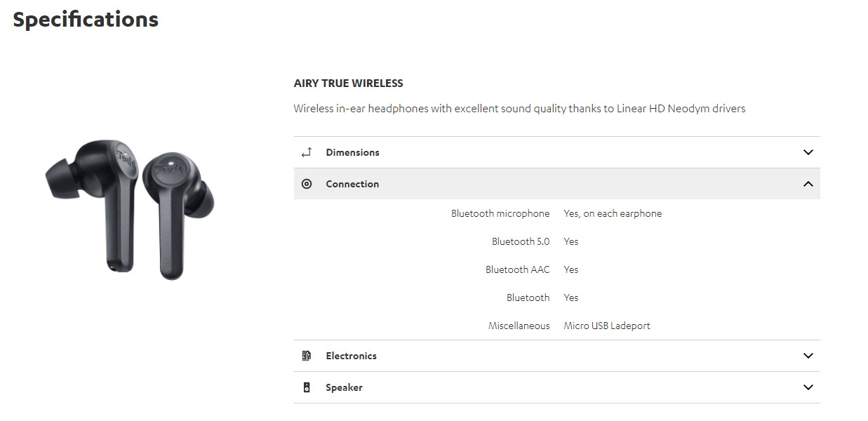
Task: Click the Micro USB Ladeport value
Action: pos(607,326)
